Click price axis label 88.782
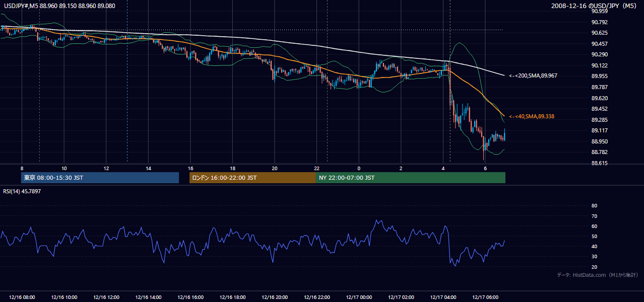The height and width of the screenshot is (302, 644). (599, 152)
